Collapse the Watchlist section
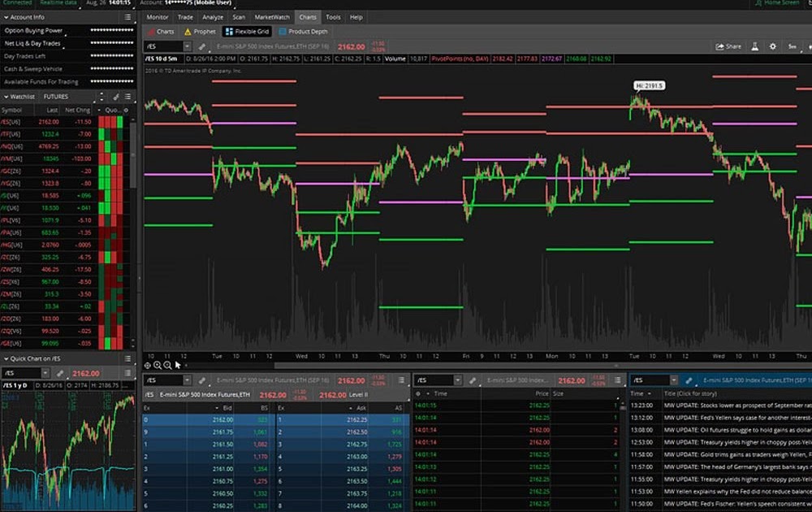812x512 pixels. tap(6, 97)
